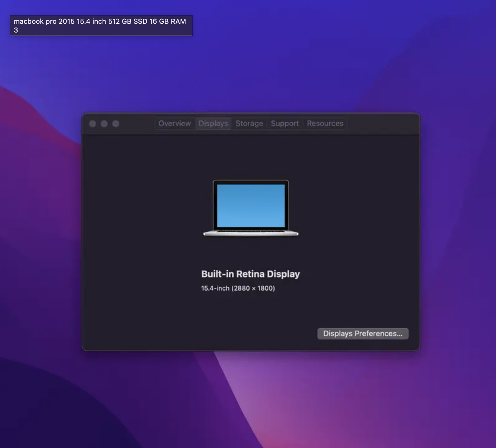Click the window zoom button

click(x=116, y=124)
